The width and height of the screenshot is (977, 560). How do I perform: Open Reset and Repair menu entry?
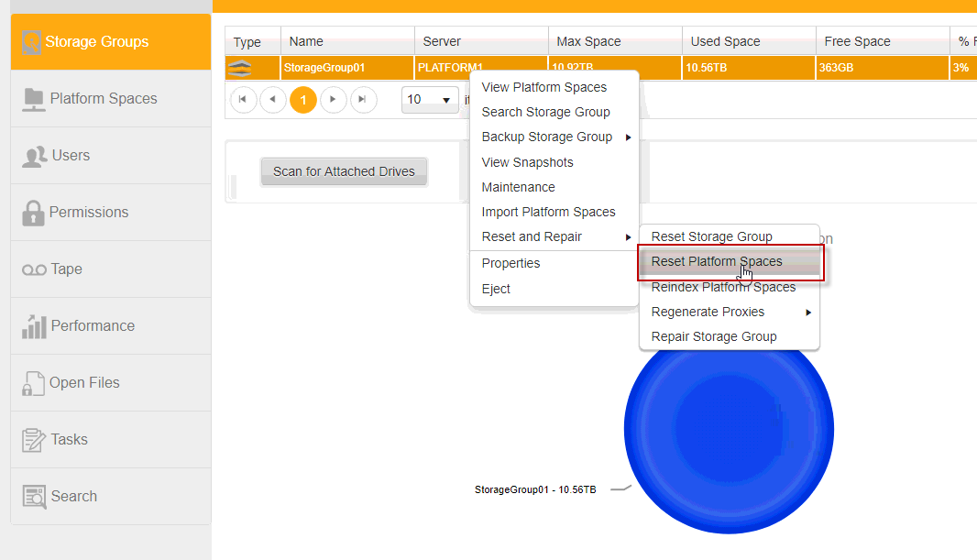tap(532, 236)
